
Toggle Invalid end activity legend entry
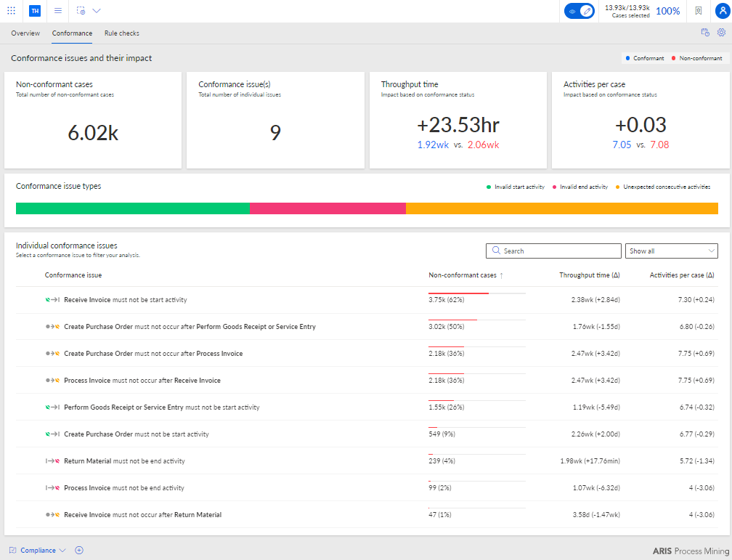(x=579, y=187)
